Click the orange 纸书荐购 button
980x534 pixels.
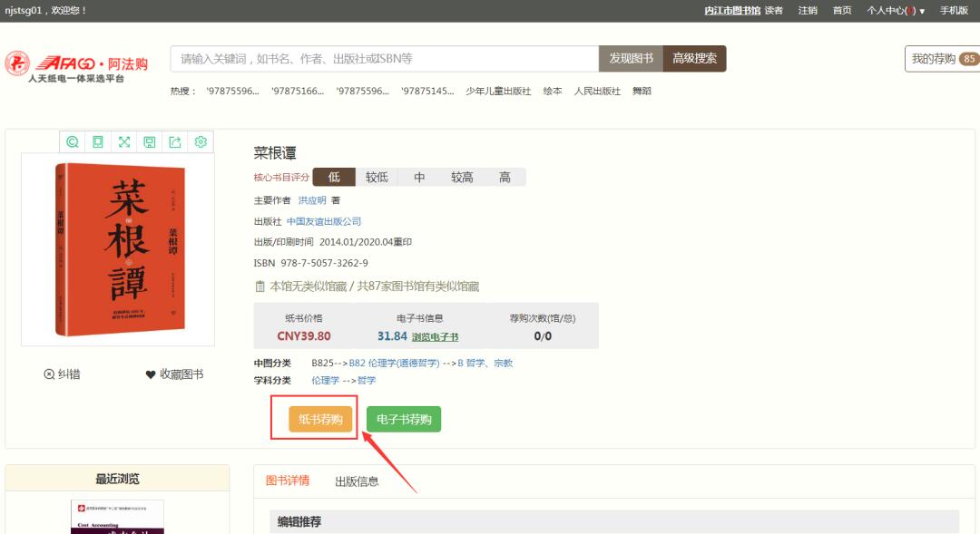(x=320, y=419)
